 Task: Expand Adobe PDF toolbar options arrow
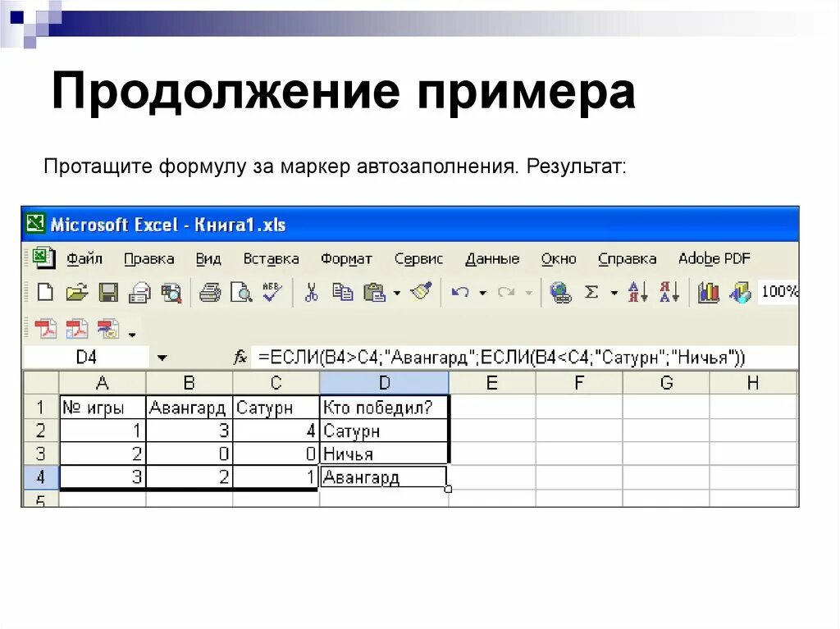(132, 335)
